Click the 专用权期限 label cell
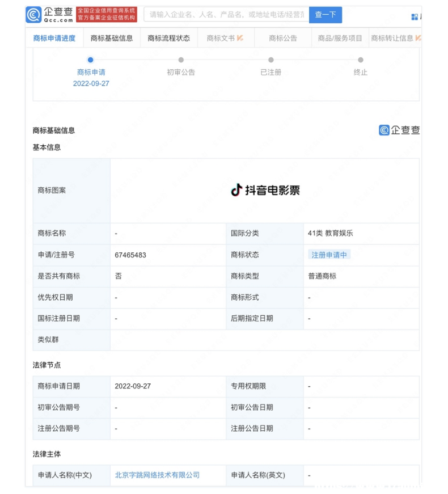 tap(265, 386)
